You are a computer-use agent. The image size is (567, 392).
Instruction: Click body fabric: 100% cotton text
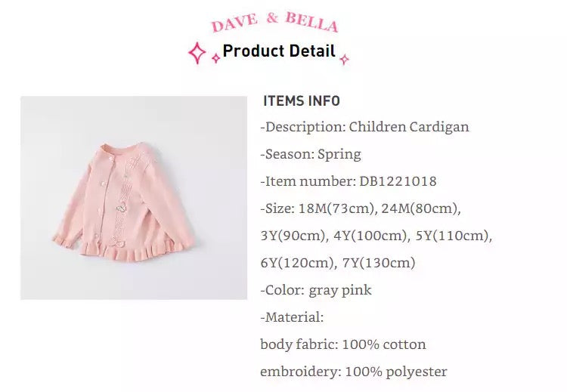click(342, 344)
